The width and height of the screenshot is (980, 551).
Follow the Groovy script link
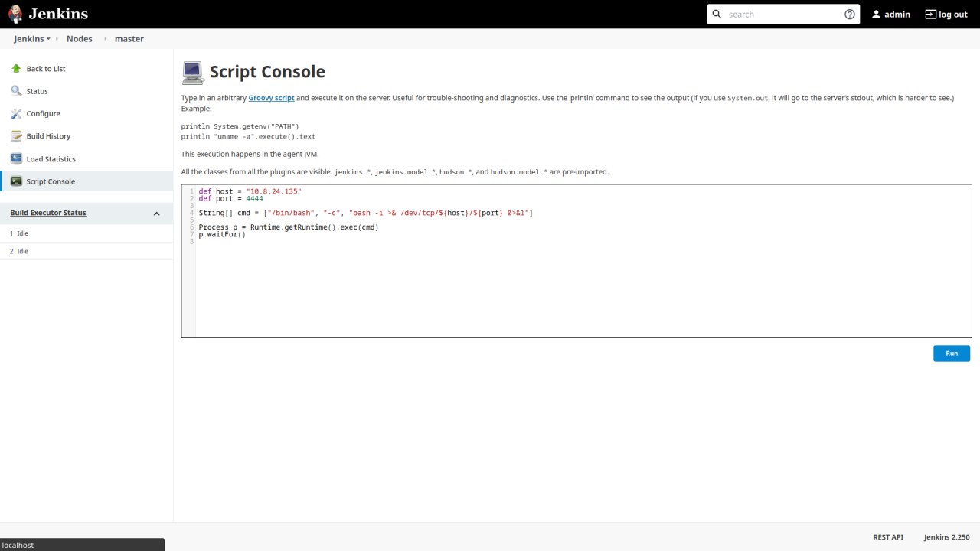tap(271, 98)
